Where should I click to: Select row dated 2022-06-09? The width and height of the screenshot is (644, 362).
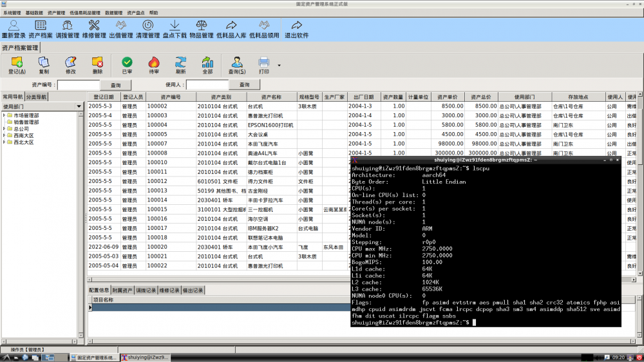[218, 247]
